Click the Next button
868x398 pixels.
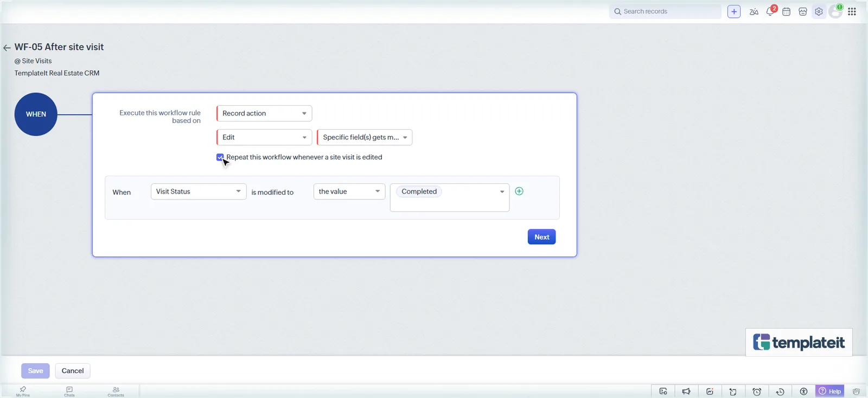[541, 237]
